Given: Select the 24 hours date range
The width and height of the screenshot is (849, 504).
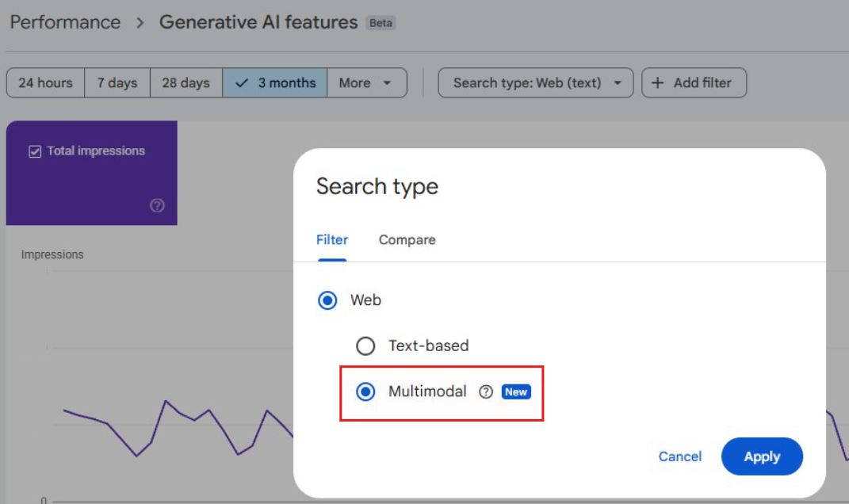Looking at the screenshot, I should [45, 83].
